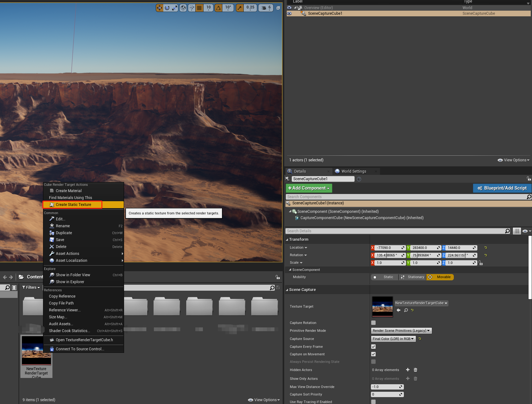
Task: Browse to Texture Target asset with magnifier icon
Action: pyautogui.click(x=406, y=310)
